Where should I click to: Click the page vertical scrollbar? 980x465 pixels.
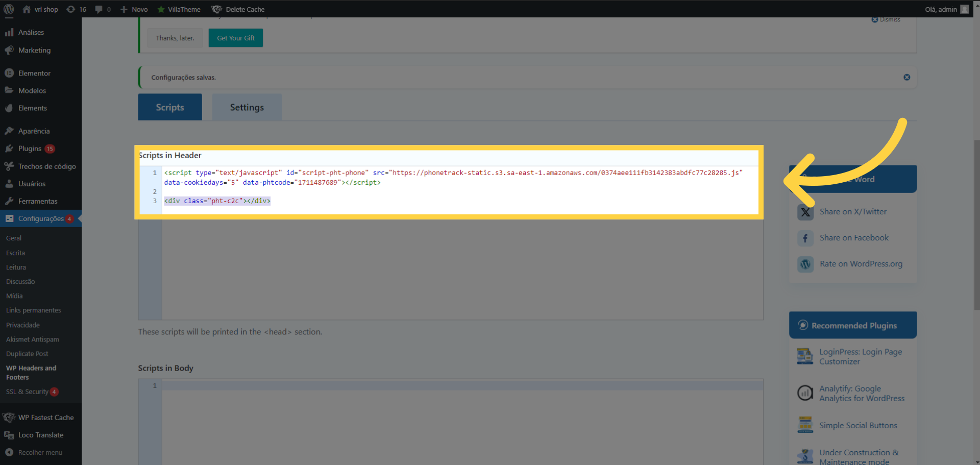976,225
